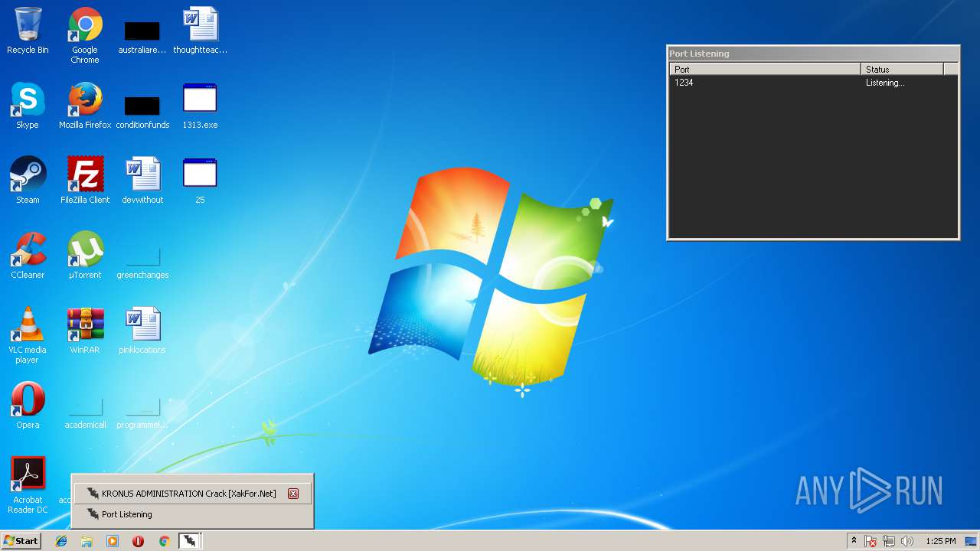Open the pinklocations Word document
The image size is (980, 551).
142,331
